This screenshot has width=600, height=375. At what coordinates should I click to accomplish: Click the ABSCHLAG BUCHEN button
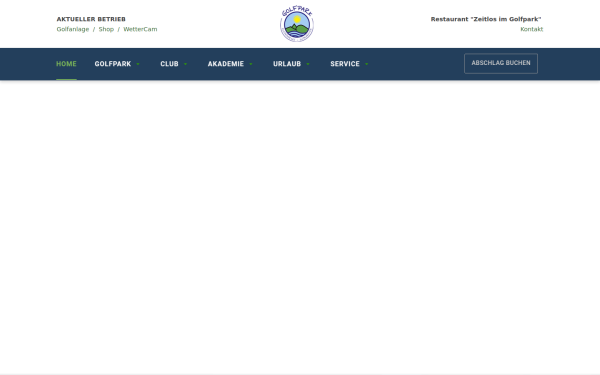pyautogui.click(x=501, y=63)
